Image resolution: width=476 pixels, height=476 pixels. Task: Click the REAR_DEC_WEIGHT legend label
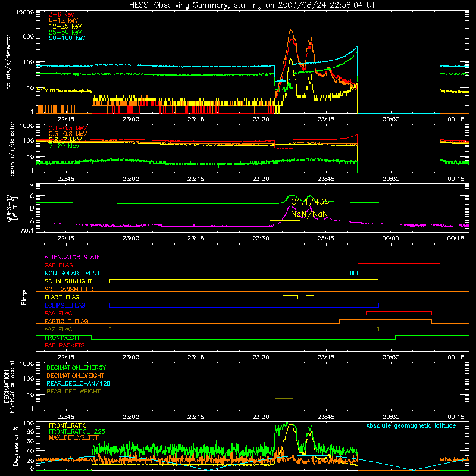73,392
